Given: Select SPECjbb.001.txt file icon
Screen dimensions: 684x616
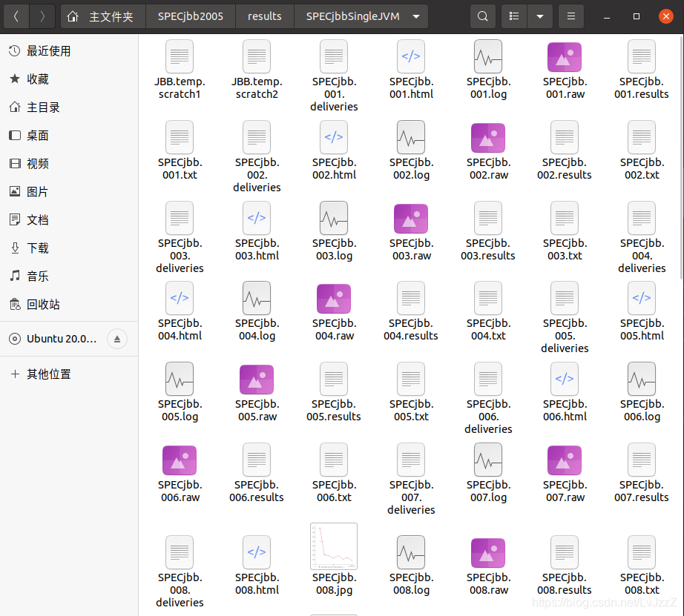Looking at the screenshot, I should click(180, 137).
